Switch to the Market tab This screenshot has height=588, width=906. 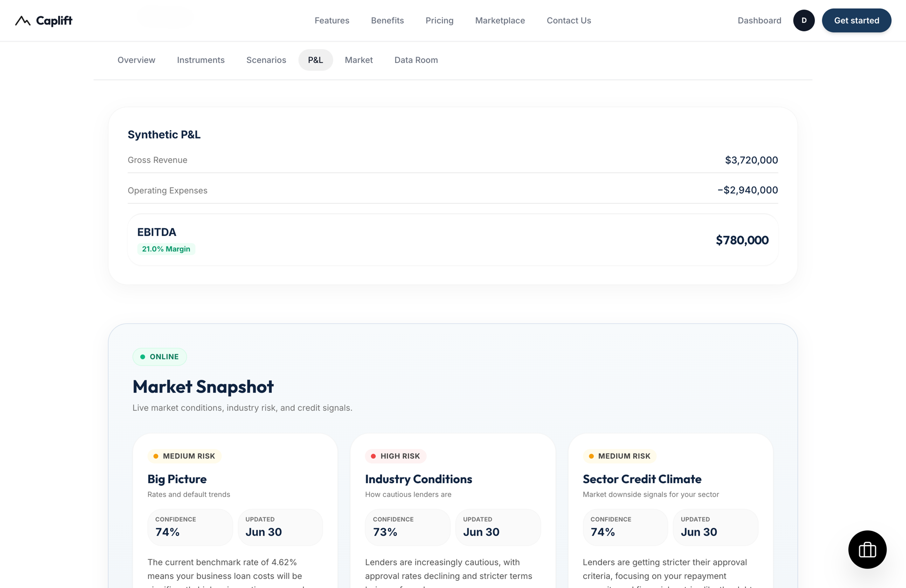359,60
